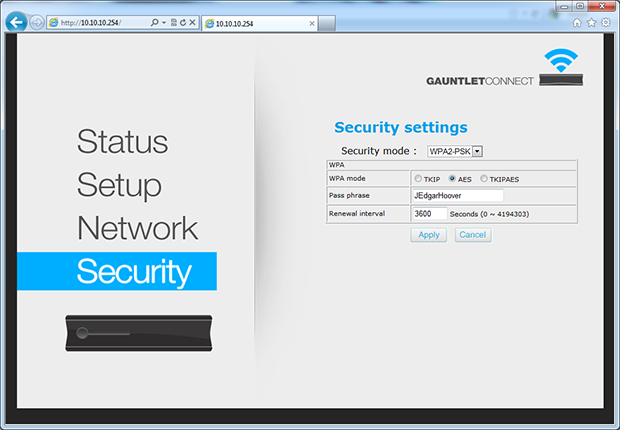Click the Cancel button

pyautogui.click(x=472, y=235)
